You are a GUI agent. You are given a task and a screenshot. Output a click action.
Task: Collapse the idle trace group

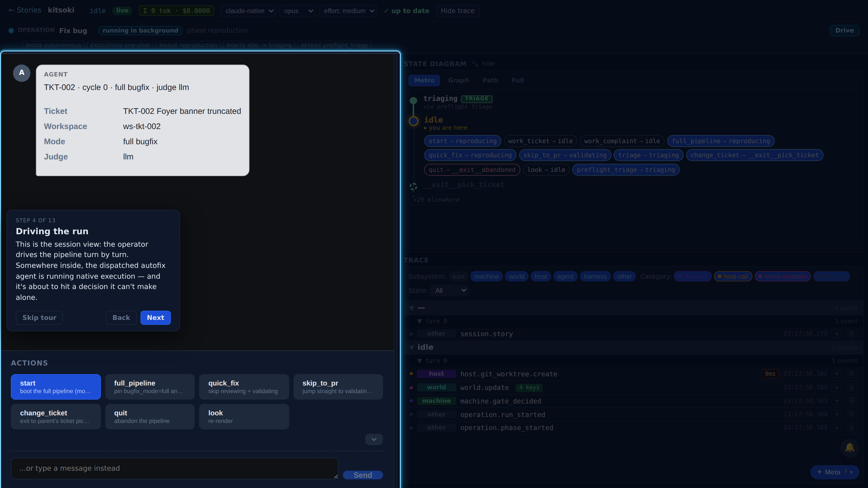412,347
